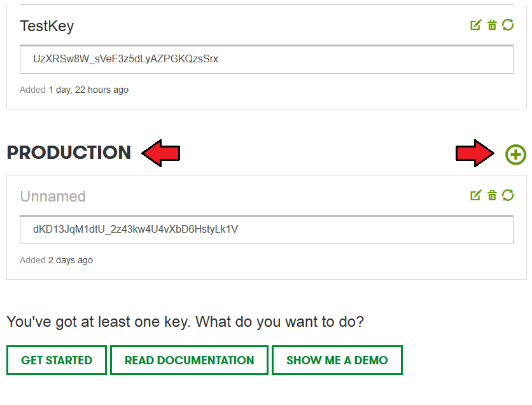
Task: Click the TestKey value field
Action: pyautogui.click(x=267, y=59)
